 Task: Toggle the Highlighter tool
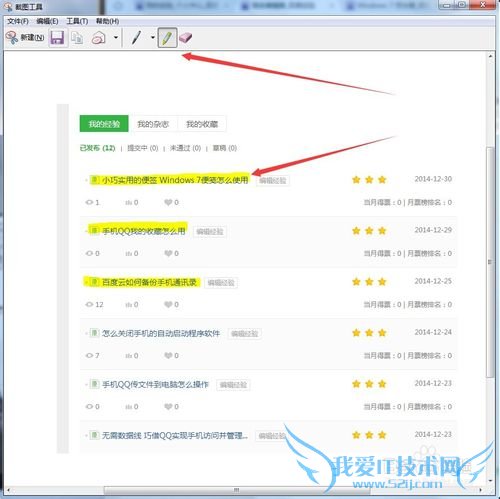click(167, 38)
